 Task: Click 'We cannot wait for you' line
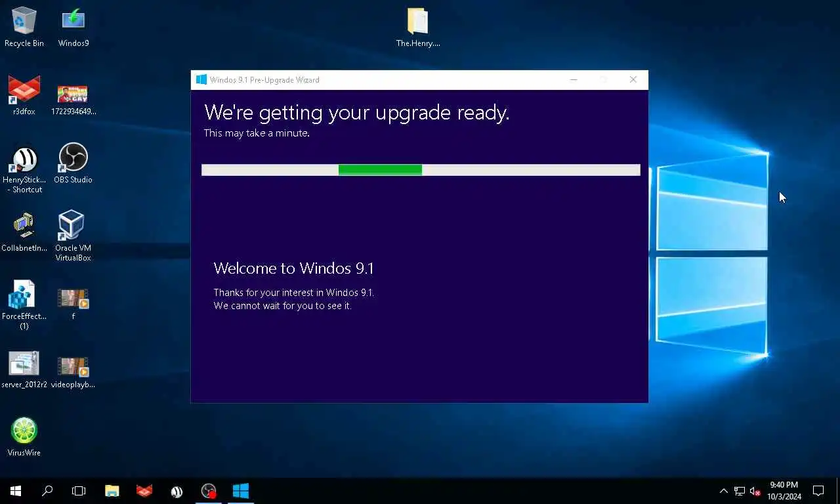tap(282, 306)
